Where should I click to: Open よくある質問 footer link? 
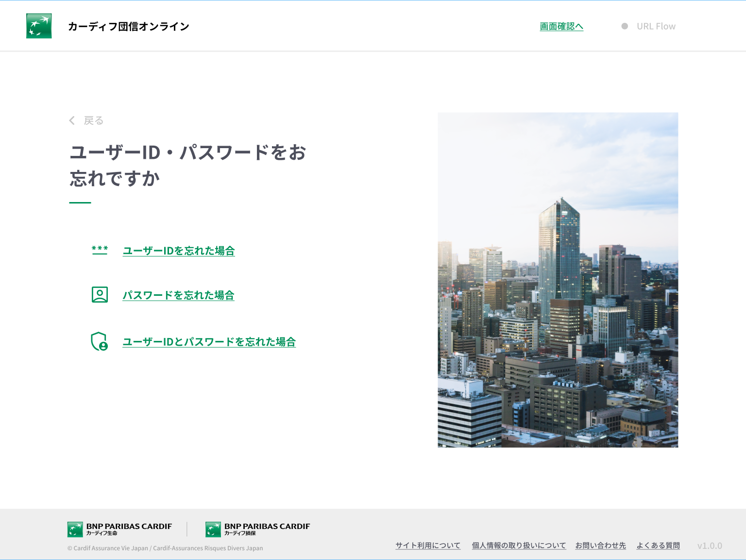click(x=658, y=545)
